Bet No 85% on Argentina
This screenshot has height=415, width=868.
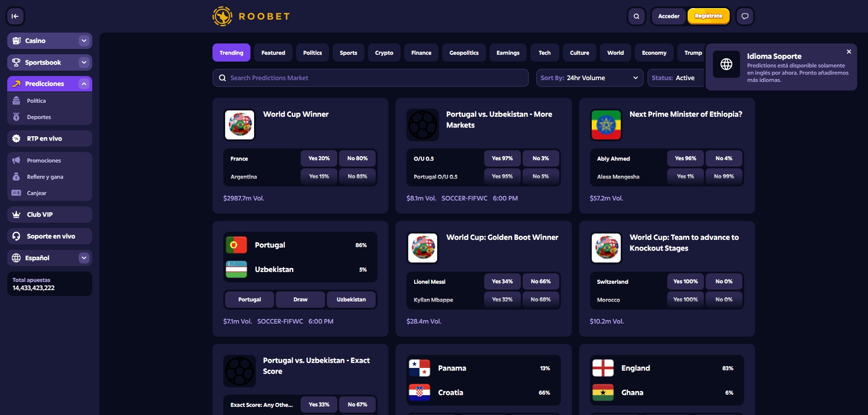(x=357, y=176)
